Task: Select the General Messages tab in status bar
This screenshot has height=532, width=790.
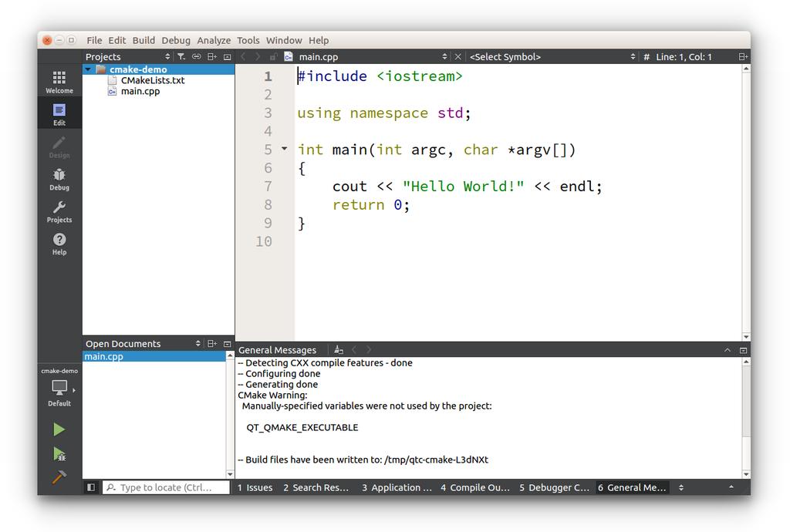Action: (x=632, y=487)
